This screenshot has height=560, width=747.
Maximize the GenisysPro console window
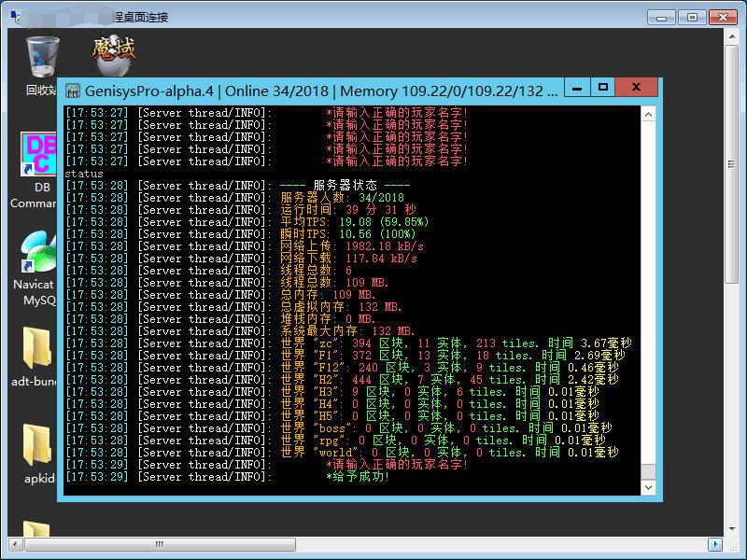(x=603, y=88)
